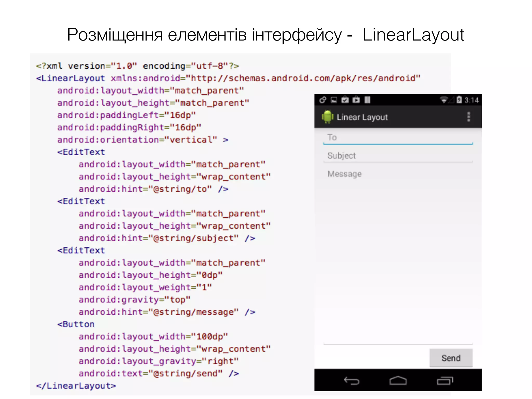Click the android:layout_width="100dp" line
The height and width of the screenshot is (399, 532).
point(153,337)
